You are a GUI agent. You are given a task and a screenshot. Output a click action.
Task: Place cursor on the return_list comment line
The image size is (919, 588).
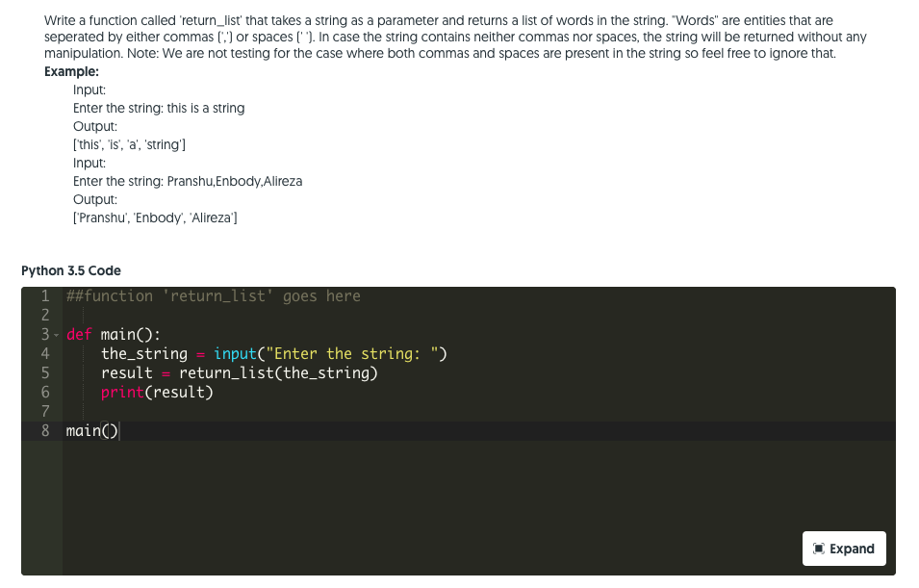pos(214,296)
